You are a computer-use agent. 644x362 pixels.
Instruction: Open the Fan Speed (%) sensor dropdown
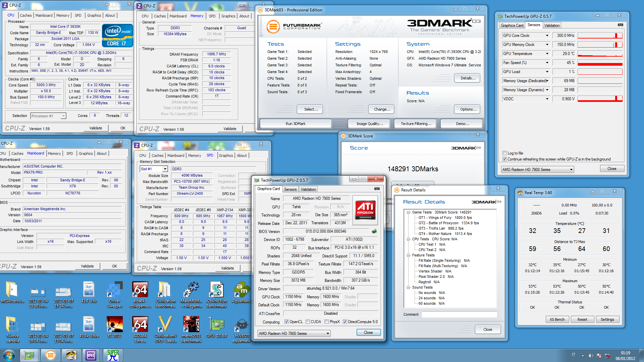point(547,63)
